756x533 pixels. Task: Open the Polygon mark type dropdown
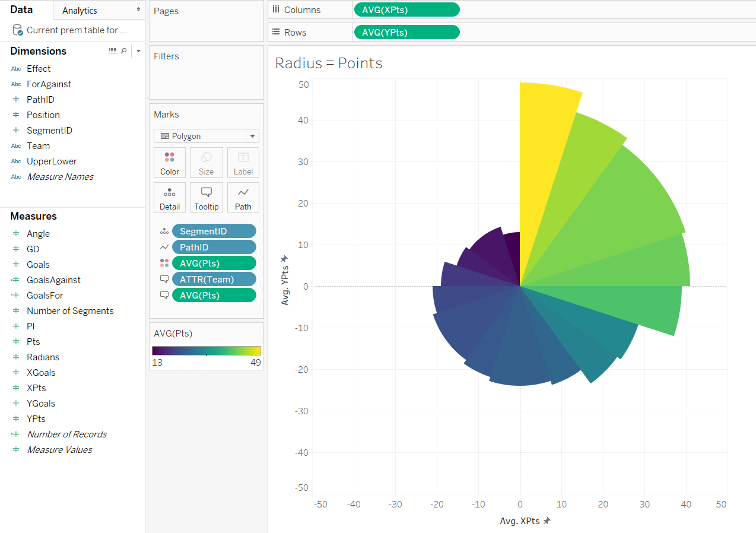(206, 136)
